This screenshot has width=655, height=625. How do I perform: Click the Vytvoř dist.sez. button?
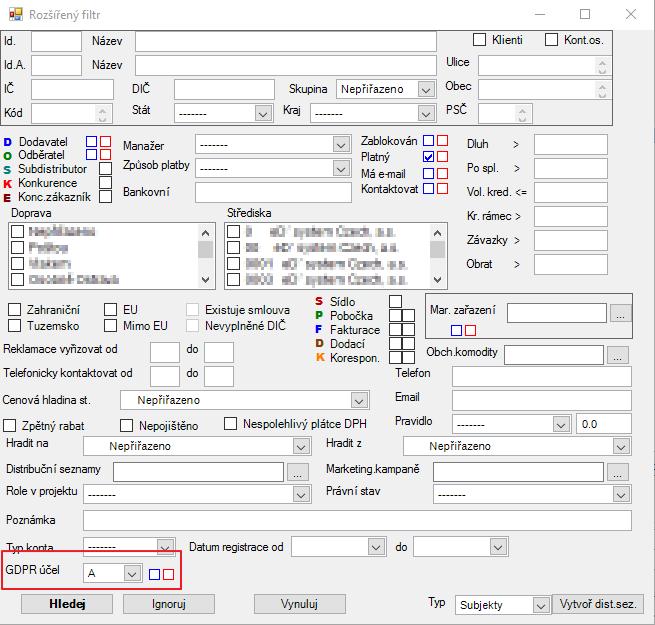pos(598,604)
